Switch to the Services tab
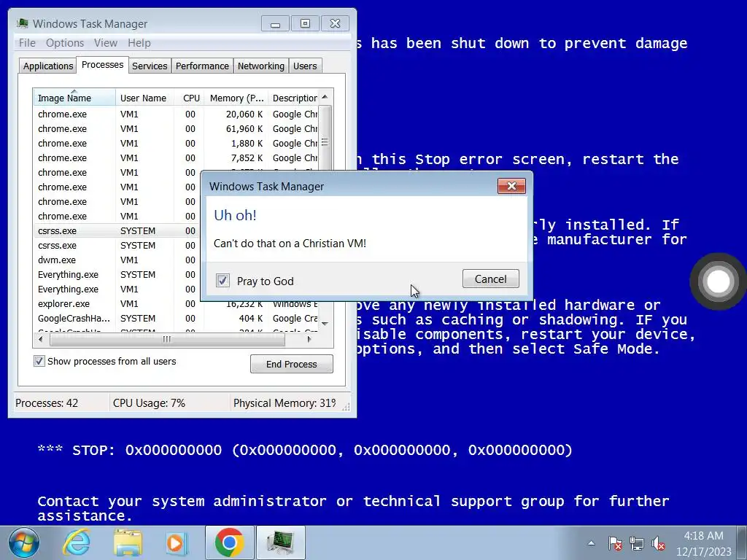Viewport: 747px width, 560px height. [150, 66]
